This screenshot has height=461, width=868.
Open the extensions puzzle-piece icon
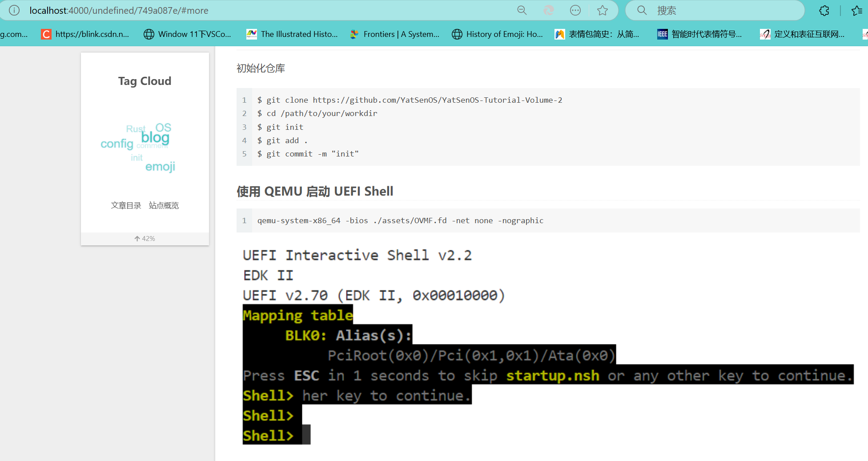click(824, 10)
